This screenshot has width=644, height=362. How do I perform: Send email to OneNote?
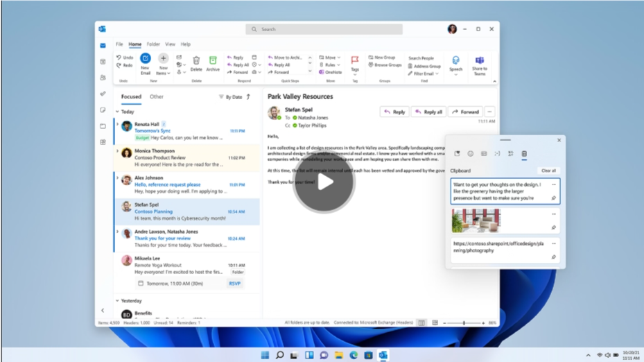click(x=330, y=72)
